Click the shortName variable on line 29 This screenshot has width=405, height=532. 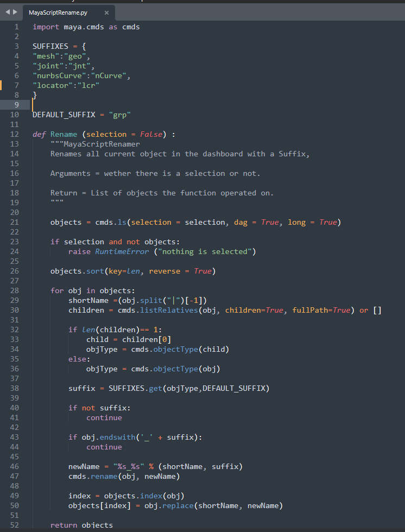[88, 300]
